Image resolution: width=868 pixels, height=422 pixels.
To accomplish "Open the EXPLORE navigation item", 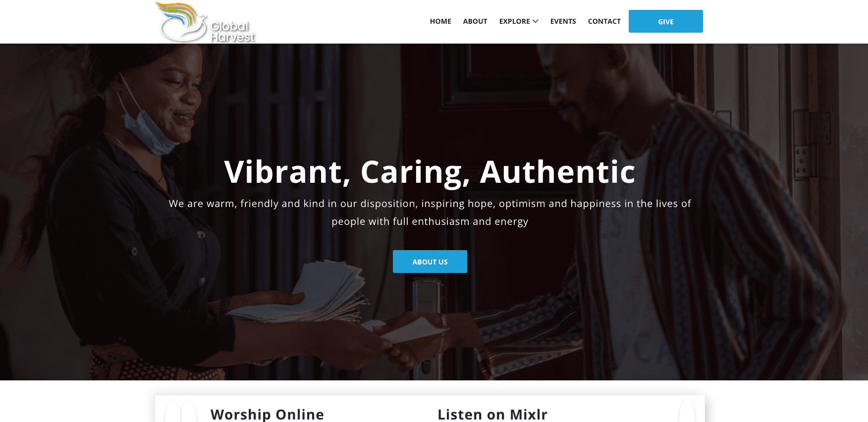I will 519,21.
